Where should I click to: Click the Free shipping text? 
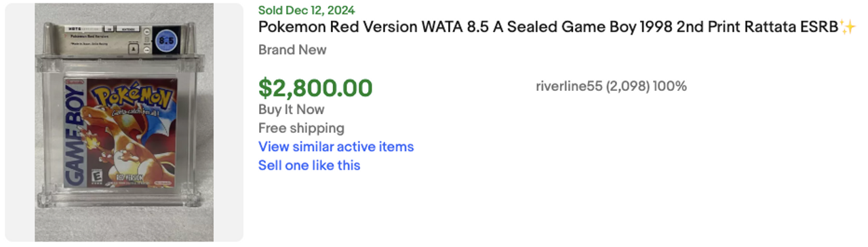(301, 128)
